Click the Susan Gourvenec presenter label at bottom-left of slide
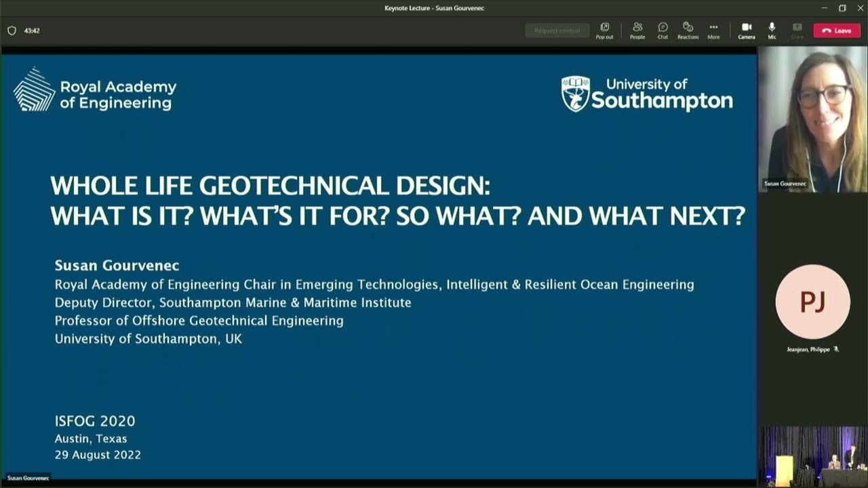The image size is (868, 488). tap(28, 478)
